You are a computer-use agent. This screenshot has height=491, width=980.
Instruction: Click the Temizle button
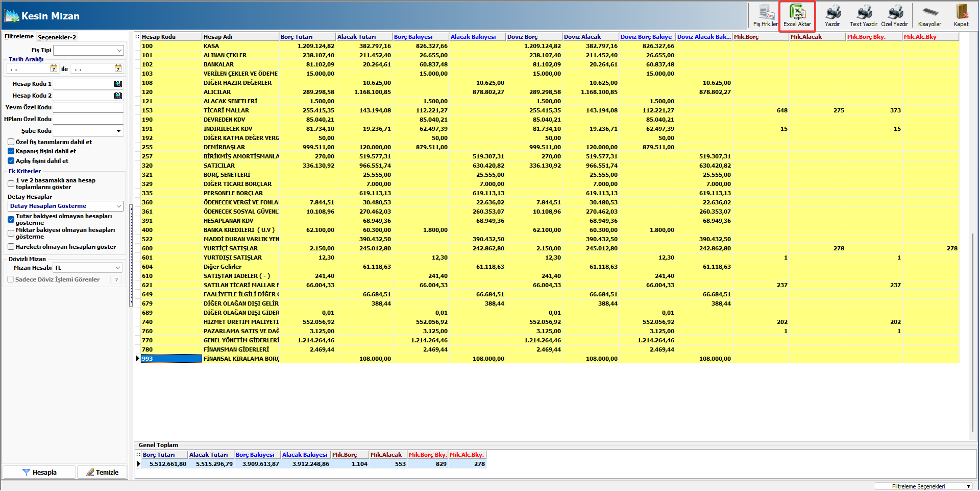pos(102,472)
